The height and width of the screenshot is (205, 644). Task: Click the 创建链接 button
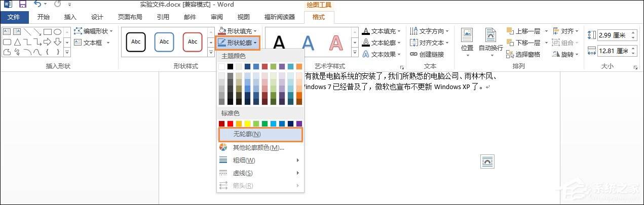pyautogui.click(x=427, y=54)
